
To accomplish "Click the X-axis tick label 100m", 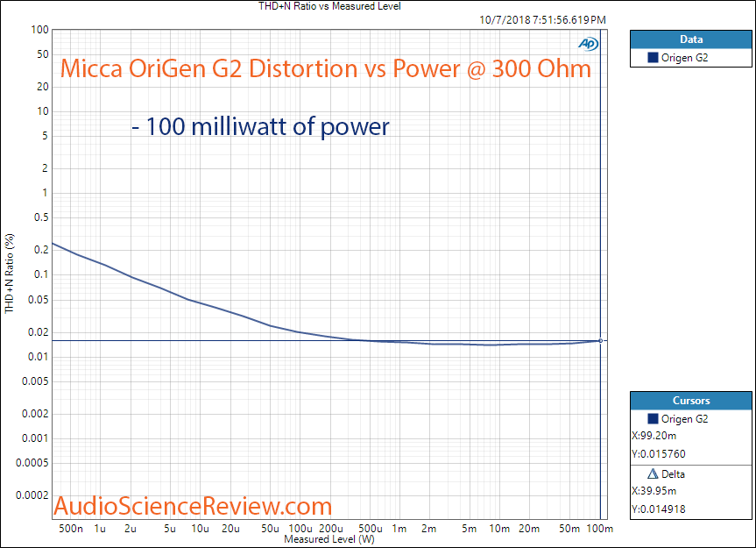I will tap(600, 529).
